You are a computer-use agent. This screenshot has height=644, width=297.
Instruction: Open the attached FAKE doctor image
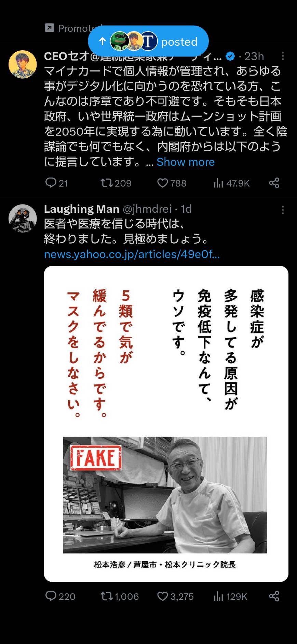click(x=166, y=424)
